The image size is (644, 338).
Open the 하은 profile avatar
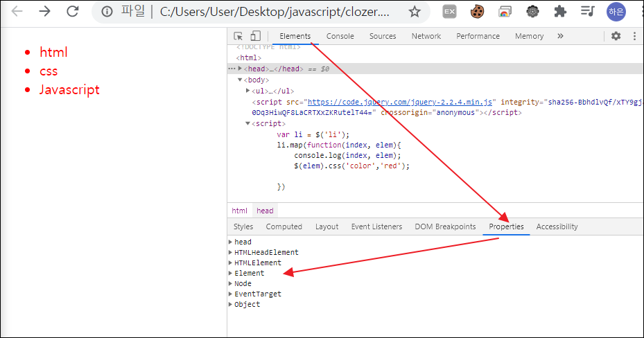616,12
